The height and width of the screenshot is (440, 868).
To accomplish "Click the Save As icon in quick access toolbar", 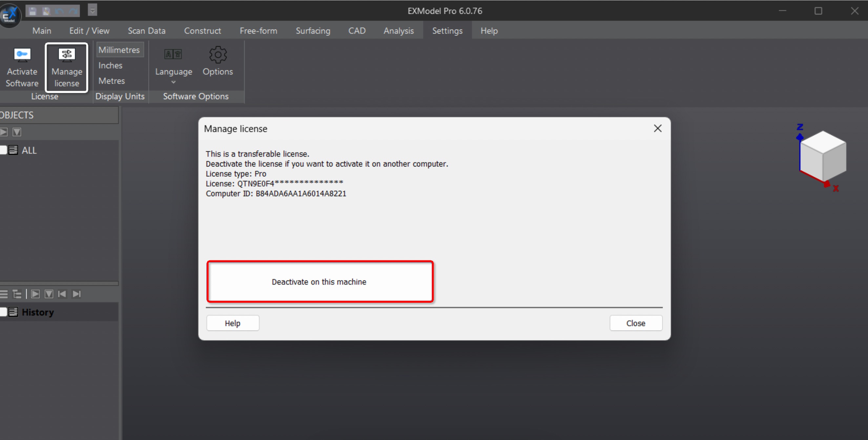I will click(x=46, y=11).
